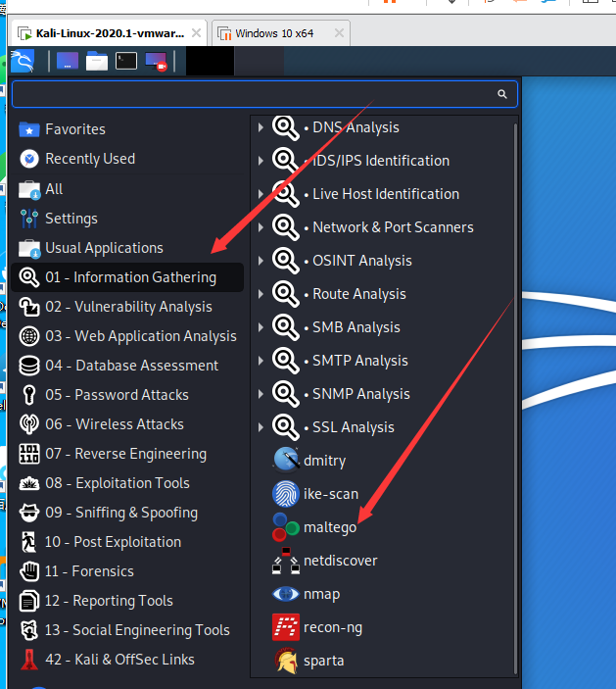Launch the netdiscover network icon
Viewport: 616px width, 689px height.
pos(286,561)
